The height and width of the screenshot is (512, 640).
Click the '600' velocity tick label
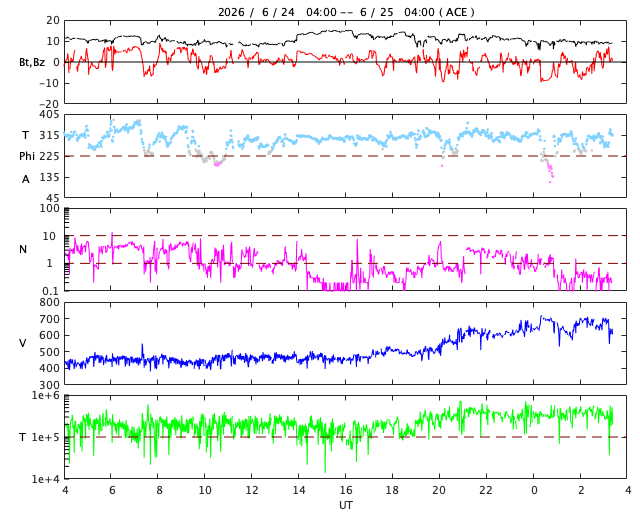coord(49,335)
